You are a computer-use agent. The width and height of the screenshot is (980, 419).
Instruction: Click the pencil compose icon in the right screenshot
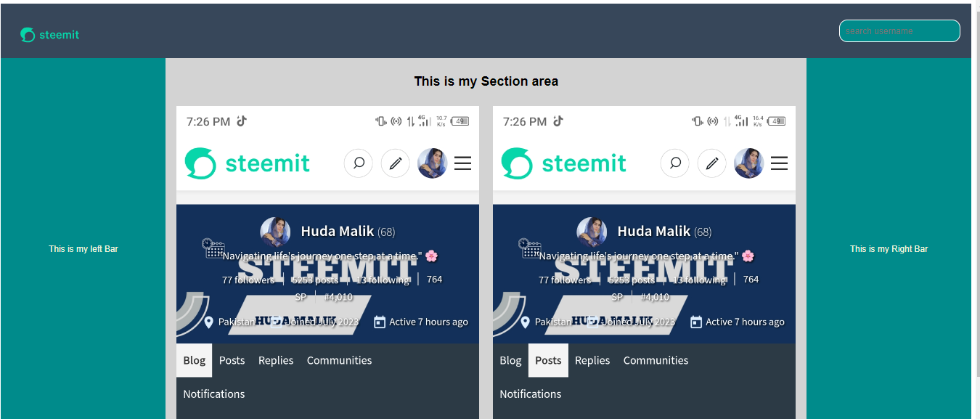(x=712, y=163)
